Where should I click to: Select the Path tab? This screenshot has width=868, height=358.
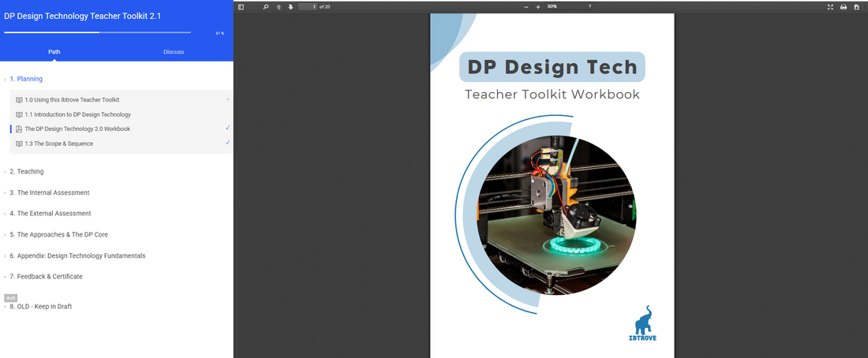(54, 52)
